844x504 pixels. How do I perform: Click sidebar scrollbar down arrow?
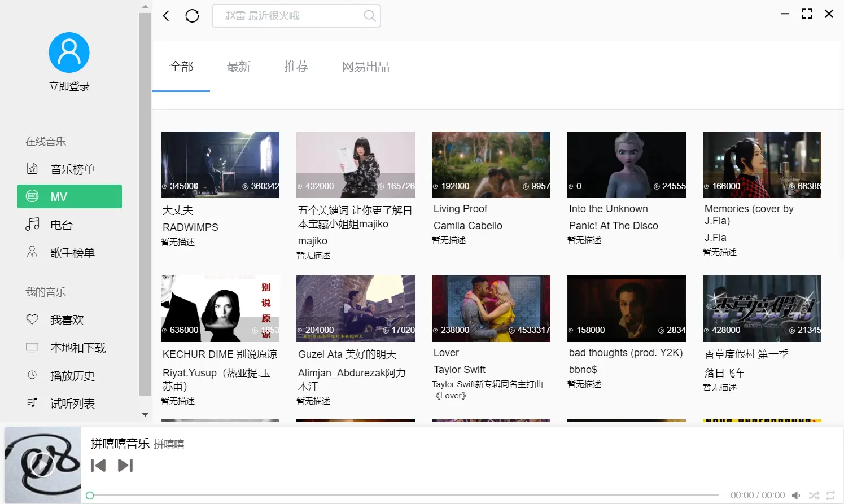tap(145, 415)
